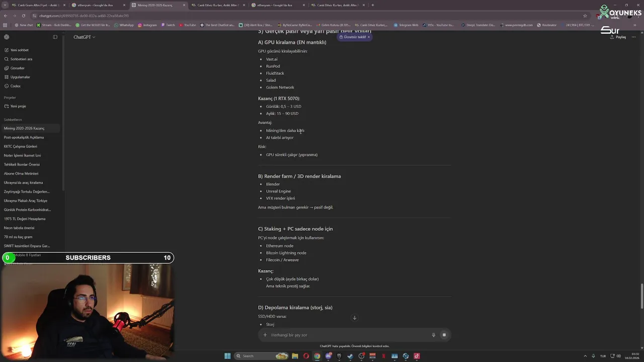The image size is (644, 362).
Task: Open Noter İşlemi İkamet İzni chat
Action: pyautogui.click(x=30, y=155)
